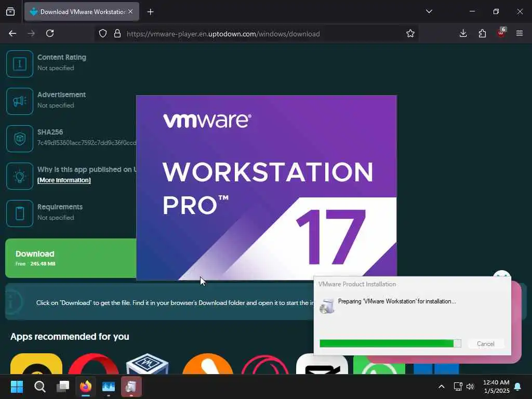The image size is (532, 399).
Task: Click the installation progress bar
Action: click(390, 344)
